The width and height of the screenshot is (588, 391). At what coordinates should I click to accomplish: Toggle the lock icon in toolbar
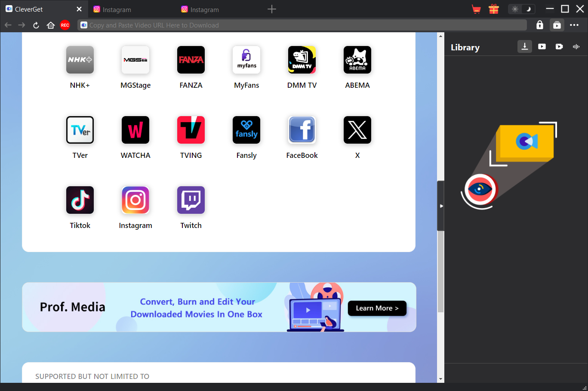539,25
